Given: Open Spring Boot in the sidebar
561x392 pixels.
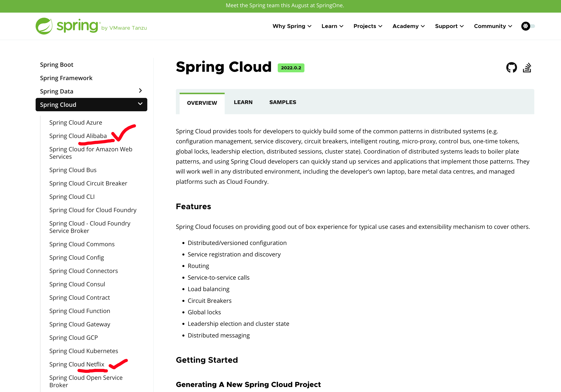Looking at the screenshot, I should tap(57, 65).
